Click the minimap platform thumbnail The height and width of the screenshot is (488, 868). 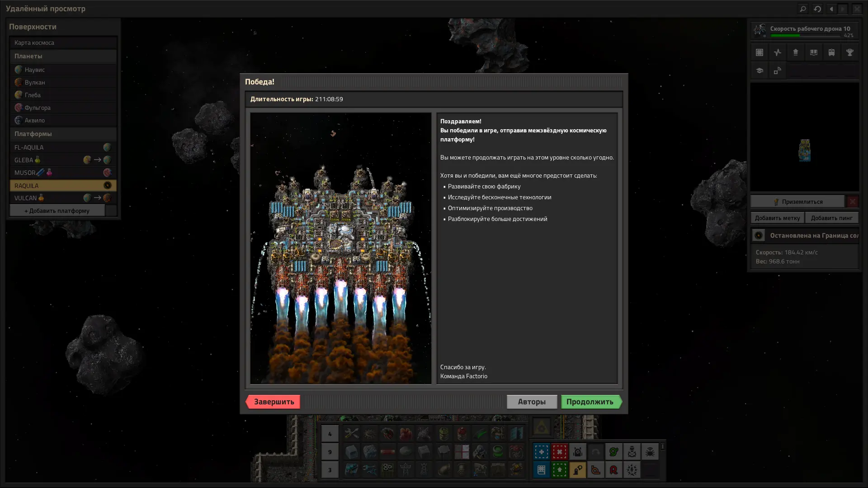(805, 150)
